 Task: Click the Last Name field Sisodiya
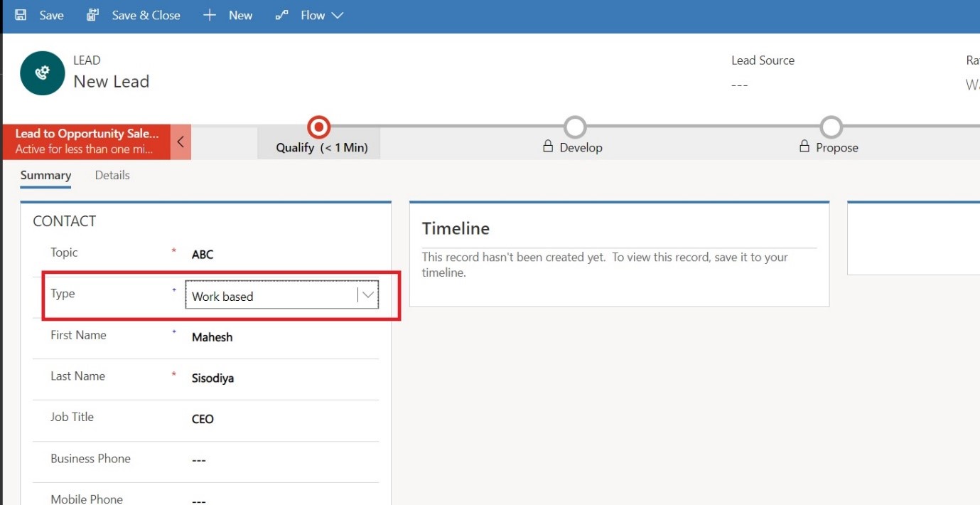281,378
